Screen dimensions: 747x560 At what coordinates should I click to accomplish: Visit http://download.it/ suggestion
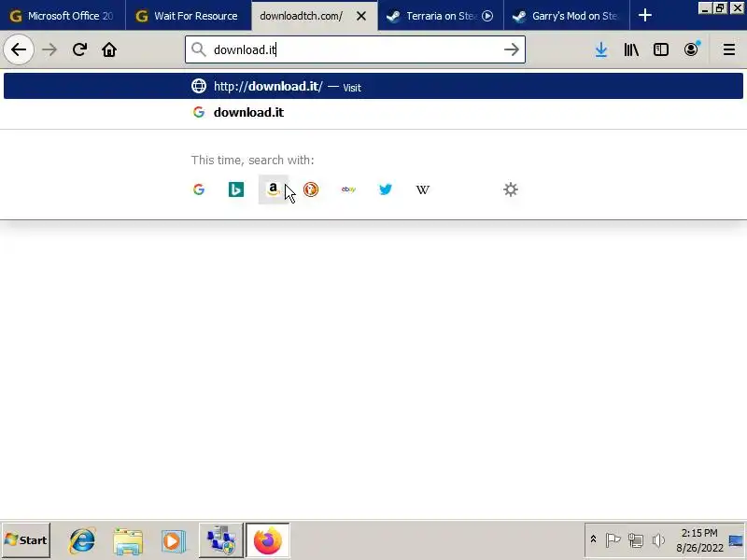(373, 86)
